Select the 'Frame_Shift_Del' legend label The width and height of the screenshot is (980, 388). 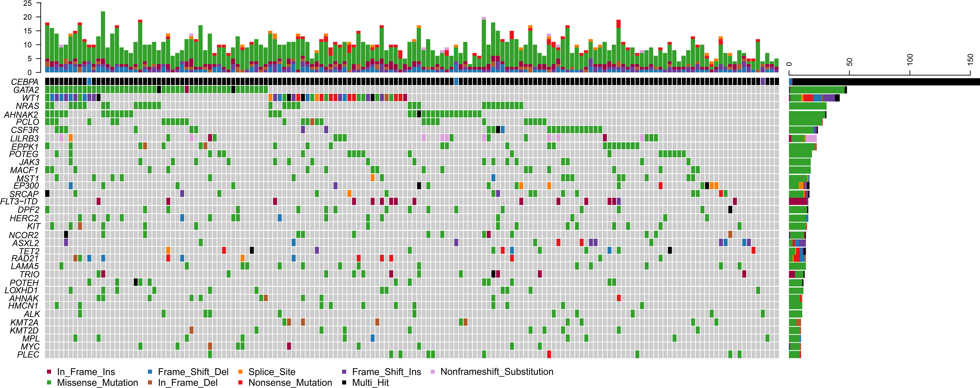point(193,372)
